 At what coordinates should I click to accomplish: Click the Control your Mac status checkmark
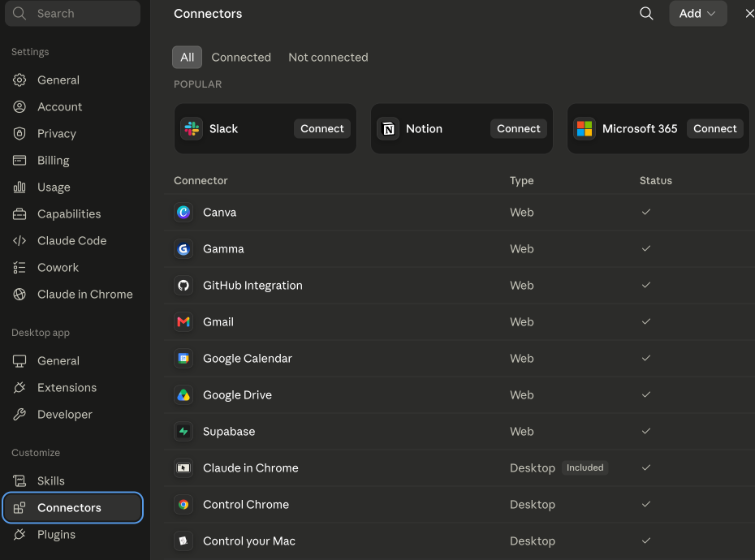point(646,541)
